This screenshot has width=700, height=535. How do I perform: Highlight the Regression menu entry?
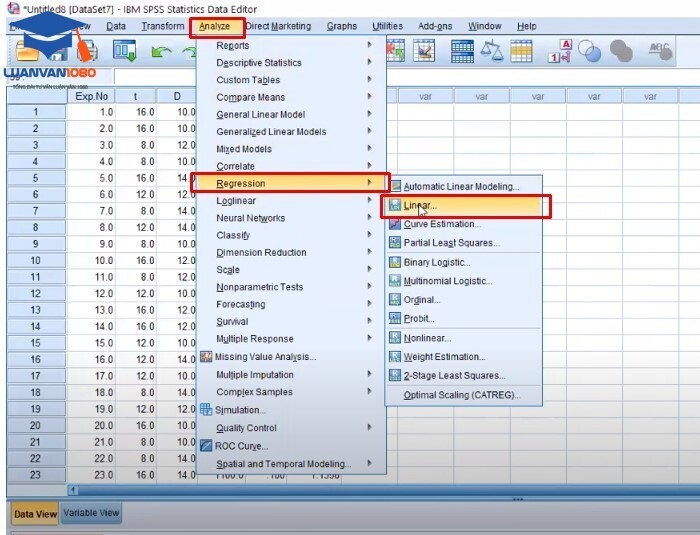coord(291,183)
